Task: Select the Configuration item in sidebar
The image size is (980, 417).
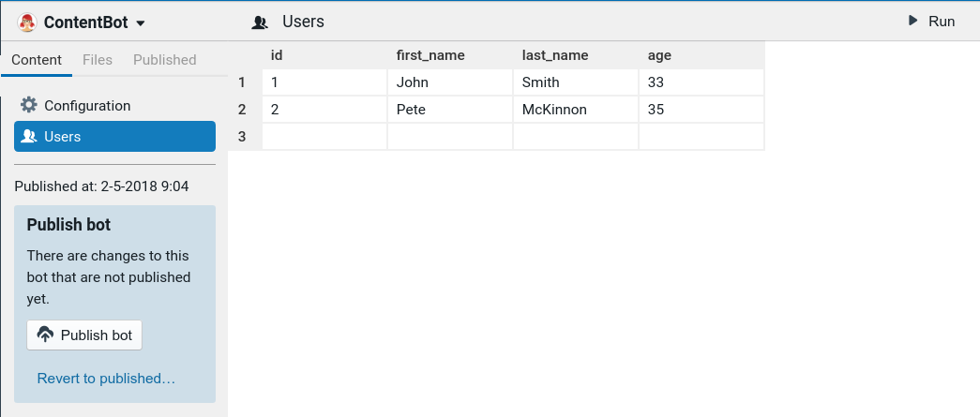Action: coord(87,105)
